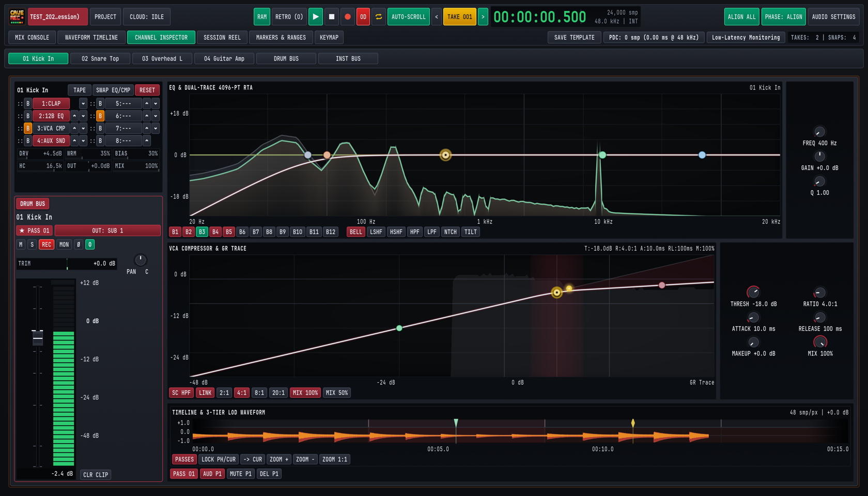Click the RATIO 4.0:1 knob

tap(820, 292)
